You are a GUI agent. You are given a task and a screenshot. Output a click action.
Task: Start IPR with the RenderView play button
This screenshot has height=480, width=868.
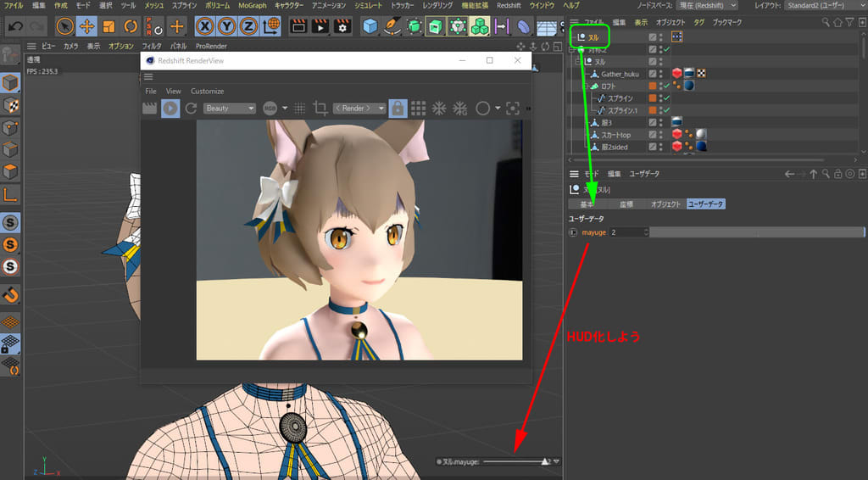tap(170, 109)
